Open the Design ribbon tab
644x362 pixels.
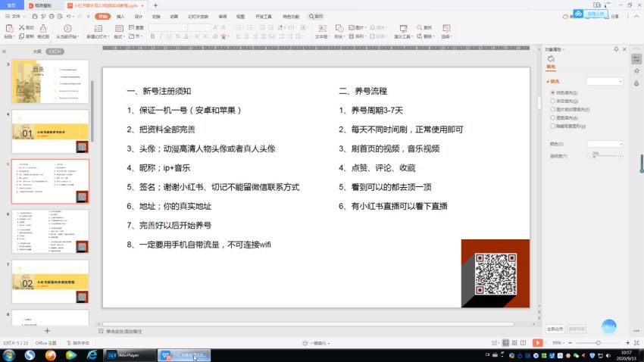point(139,17)
